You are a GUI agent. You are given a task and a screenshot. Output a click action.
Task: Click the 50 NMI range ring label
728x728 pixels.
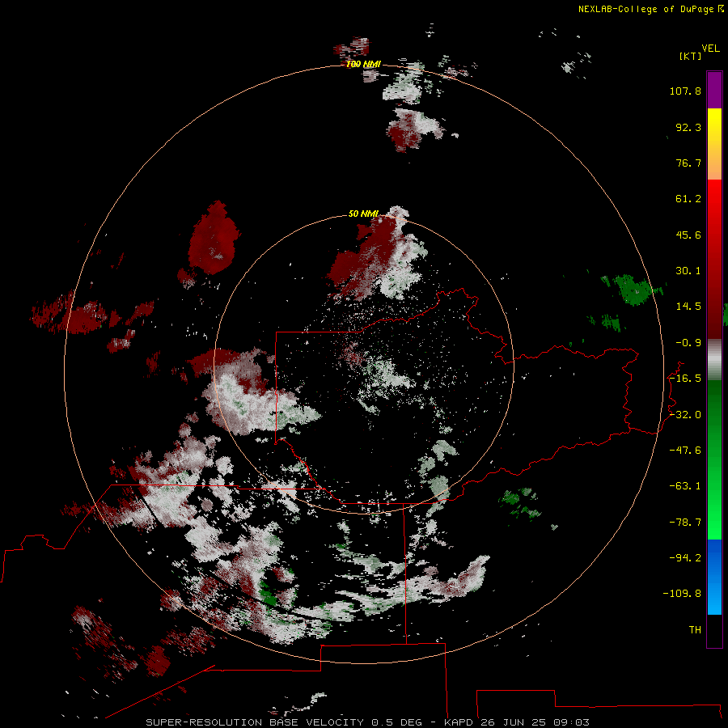point(363,214)
